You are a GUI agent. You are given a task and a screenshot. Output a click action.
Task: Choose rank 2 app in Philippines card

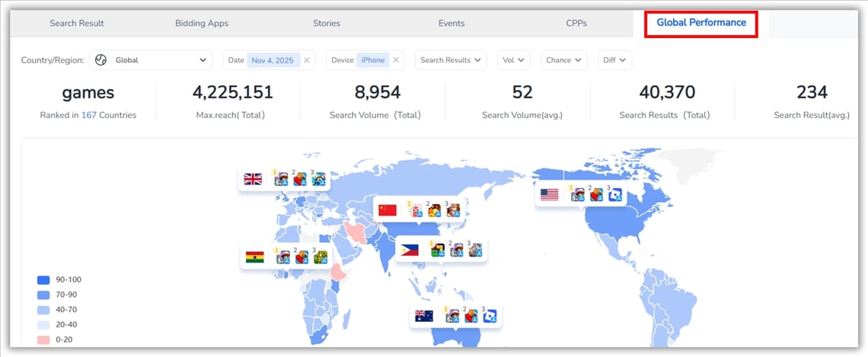[457, 250]
